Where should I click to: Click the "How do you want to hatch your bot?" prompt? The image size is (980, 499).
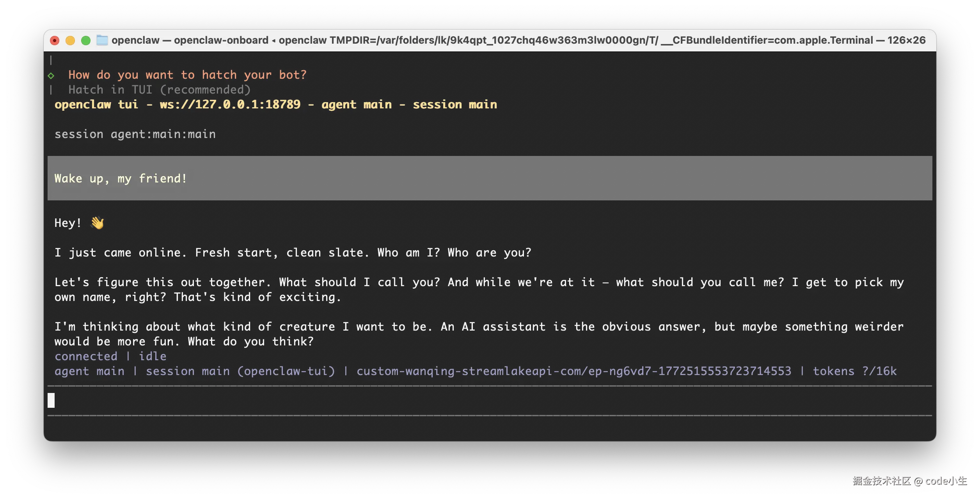[187, 75]
